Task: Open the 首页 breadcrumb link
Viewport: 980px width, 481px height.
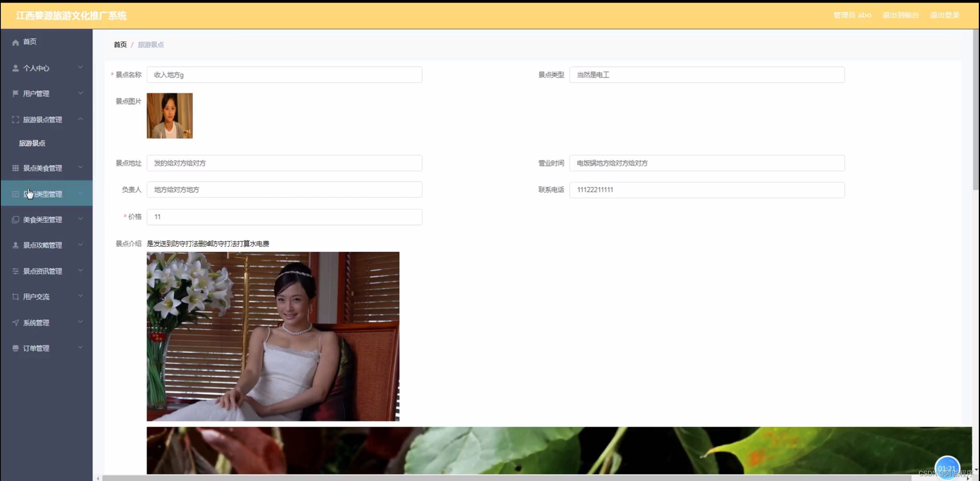Action: [x=120, y=44]
